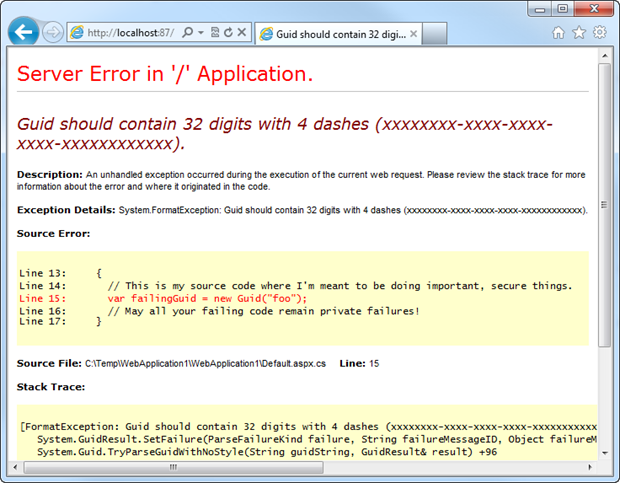Click the 'System.GuidResult.SetFailure' stack trace line
620x483 pixels.
[x=317, y=439]
